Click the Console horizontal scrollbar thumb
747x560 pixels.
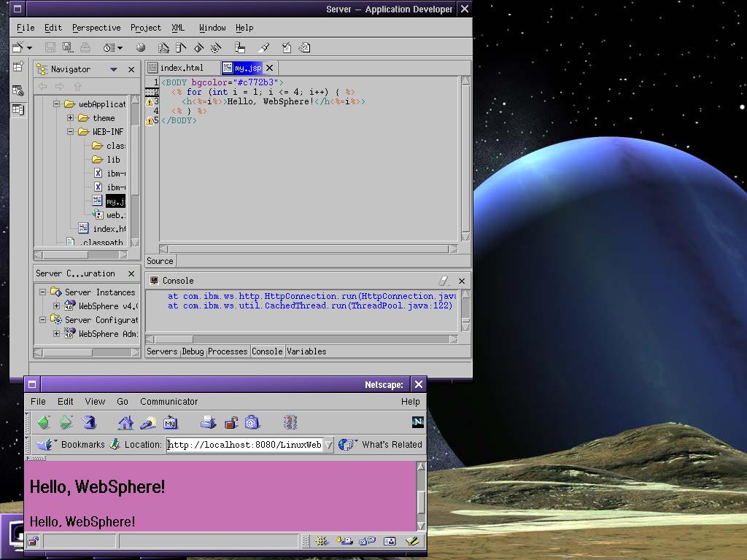coord(174,339)
